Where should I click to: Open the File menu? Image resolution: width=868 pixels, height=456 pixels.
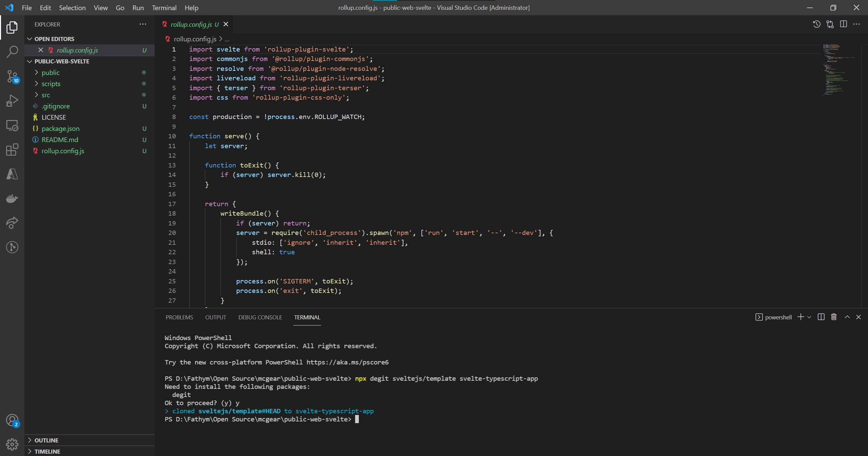(x=27, y=7)
